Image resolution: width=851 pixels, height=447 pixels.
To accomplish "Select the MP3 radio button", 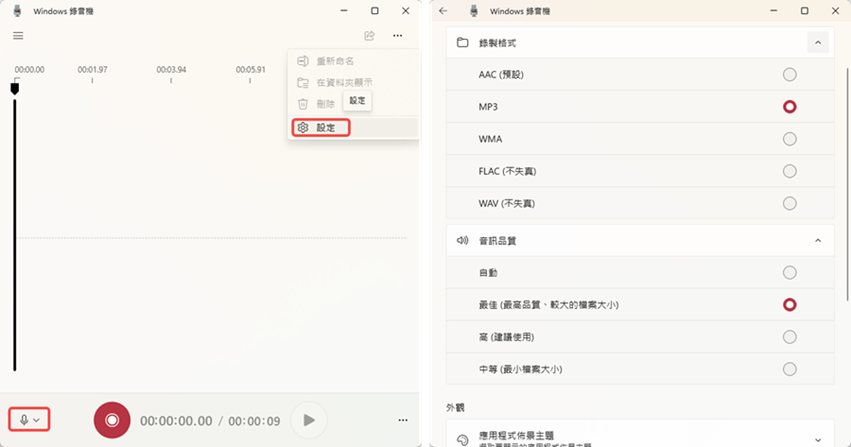I will [790, 107].
